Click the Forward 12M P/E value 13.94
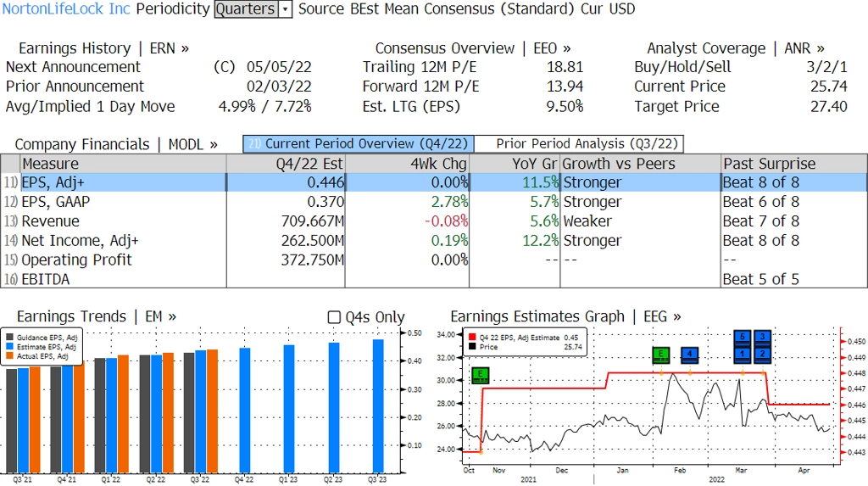The height and width of the screenshot is (486, 868). [x=565, y=87]
